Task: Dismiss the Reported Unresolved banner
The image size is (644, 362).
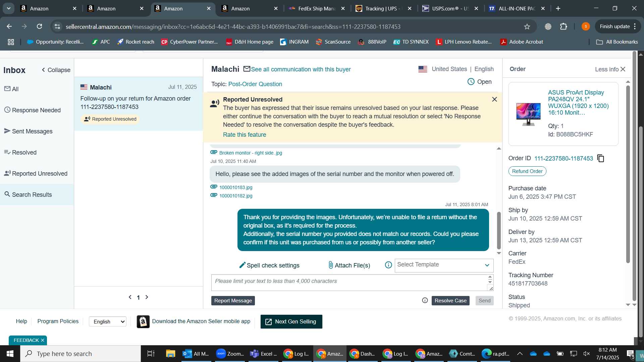Action: coord(494,100)
